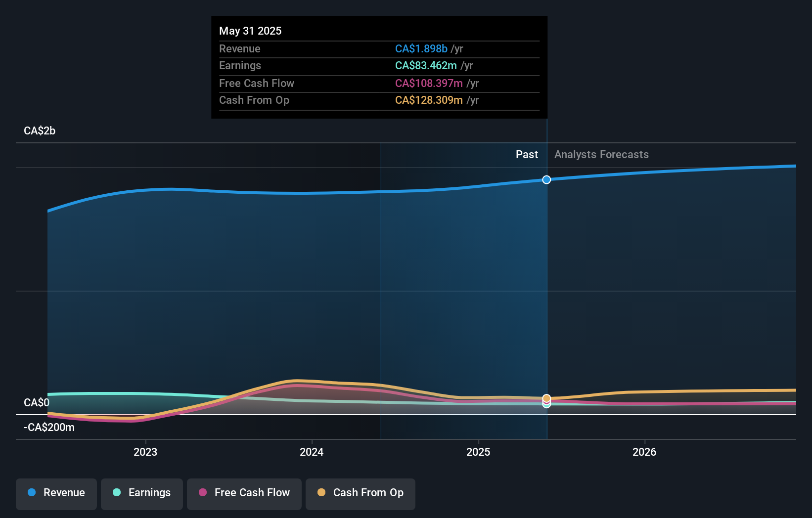Click the CA$0 y-axis label
The width and height of the screenshot is (812, 518).
[x=37, y=402]
